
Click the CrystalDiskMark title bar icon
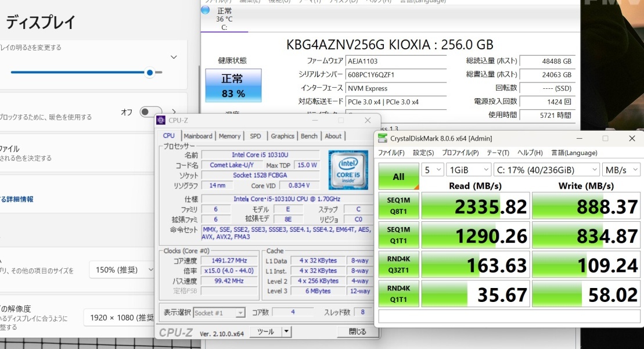382,138
